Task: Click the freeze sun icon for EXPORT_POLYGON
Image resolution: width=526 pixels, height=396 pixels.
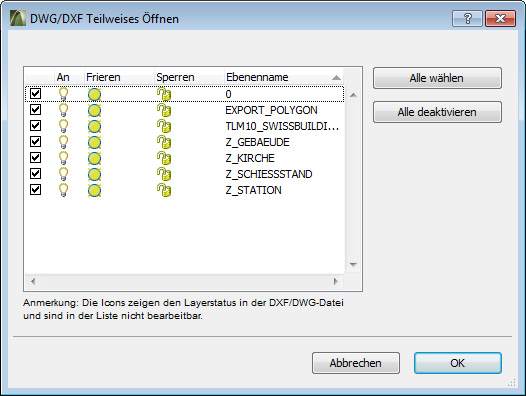Action: (94, 110)
